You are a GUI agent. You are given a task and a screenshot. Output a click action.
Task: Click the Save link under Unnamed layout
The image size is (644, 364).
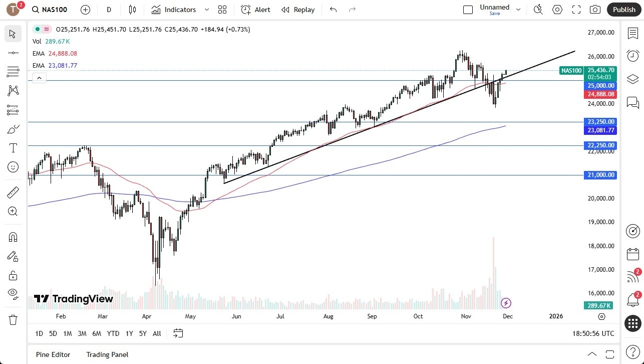(x=494, y=14)
